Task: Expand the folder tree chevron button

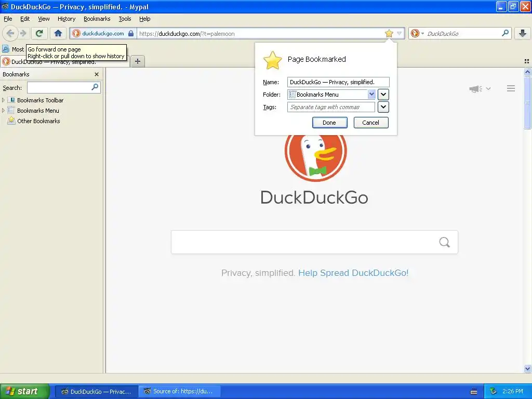Action: (x=383, y=95)
